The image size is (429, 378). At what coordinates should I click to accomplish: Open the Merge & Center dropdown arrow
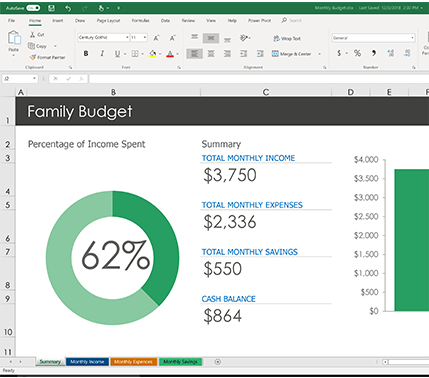click(x=320, y=54)
